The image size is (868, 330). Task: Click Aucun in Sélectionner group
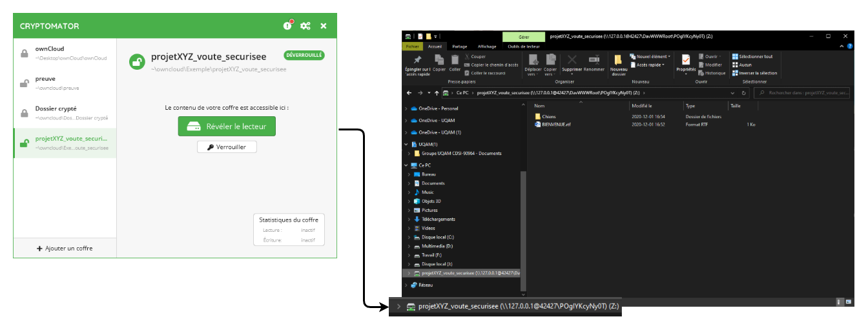[x=742, y=65]
